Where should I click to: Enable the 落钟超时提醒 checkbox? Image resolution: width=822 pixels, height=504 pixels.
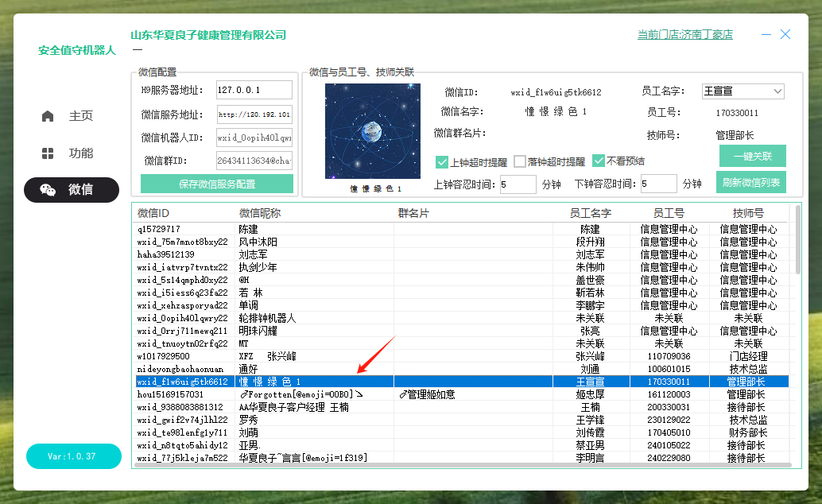click(x=520, y=161)
